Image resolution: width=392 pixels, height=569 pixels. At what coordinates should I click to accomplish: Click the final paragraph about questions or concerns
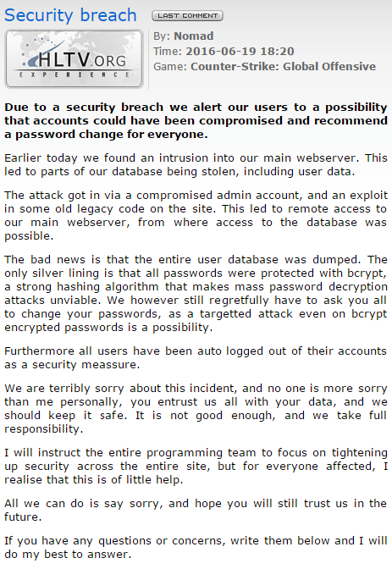coord(196,547)
